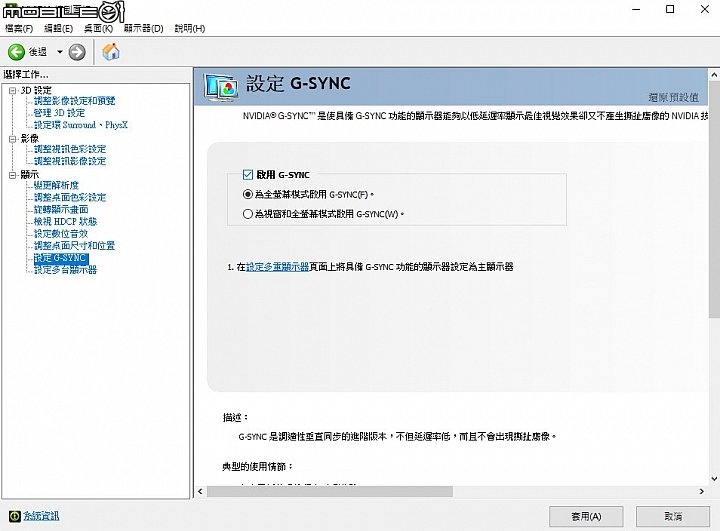Click the 套用(A) apply button
The height and width of the screenshot is (531, 720).
tap(586, 517)
